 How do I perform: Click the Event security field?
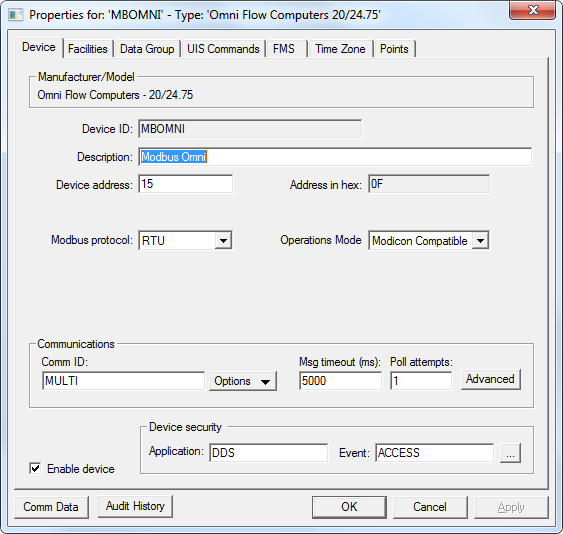click(434, 453)
